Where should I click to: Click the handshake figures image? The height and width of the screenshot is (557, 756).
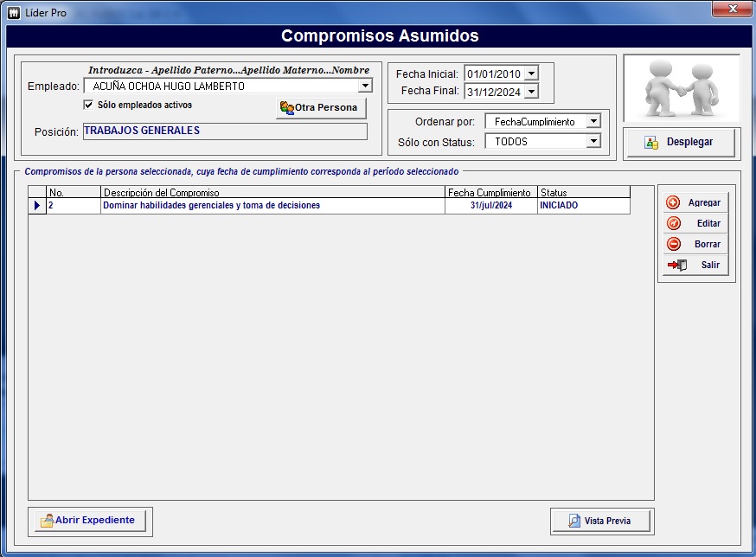[x=681, y=88]
